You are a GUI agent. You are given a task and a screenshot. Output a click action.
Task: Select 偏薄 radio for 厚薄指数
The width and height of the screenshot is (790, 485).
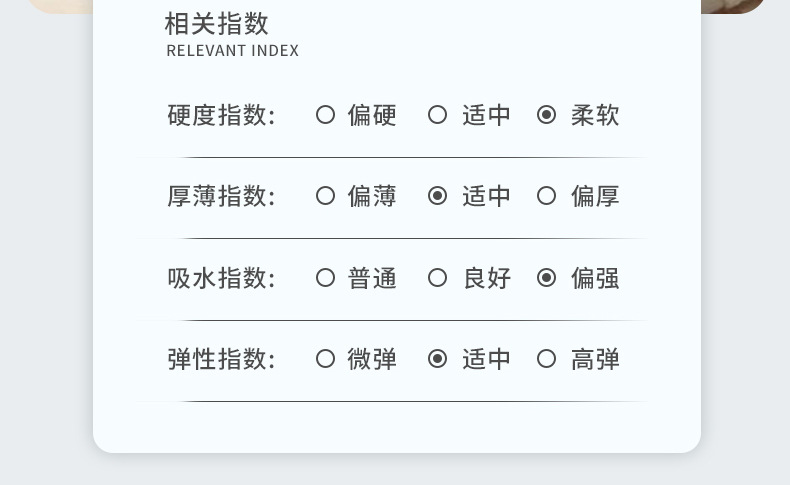[x=325, y=196]
